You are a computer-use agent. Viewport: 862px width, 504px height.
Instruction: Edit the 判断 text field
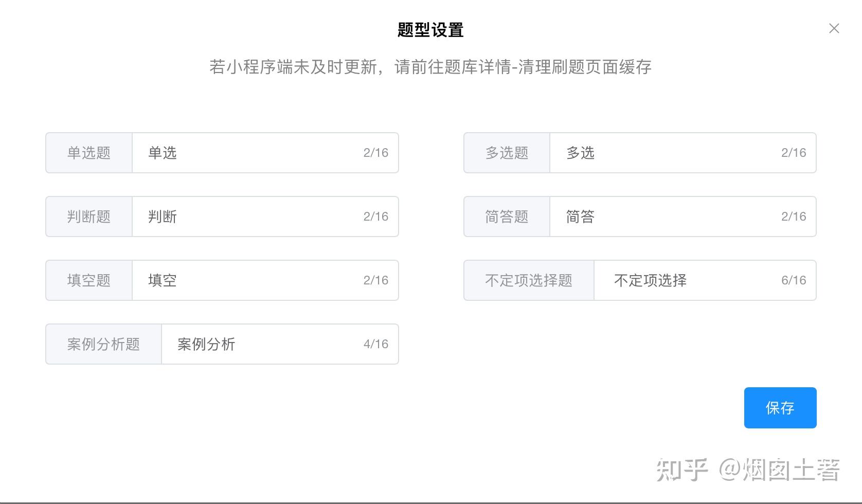(247, 217)
